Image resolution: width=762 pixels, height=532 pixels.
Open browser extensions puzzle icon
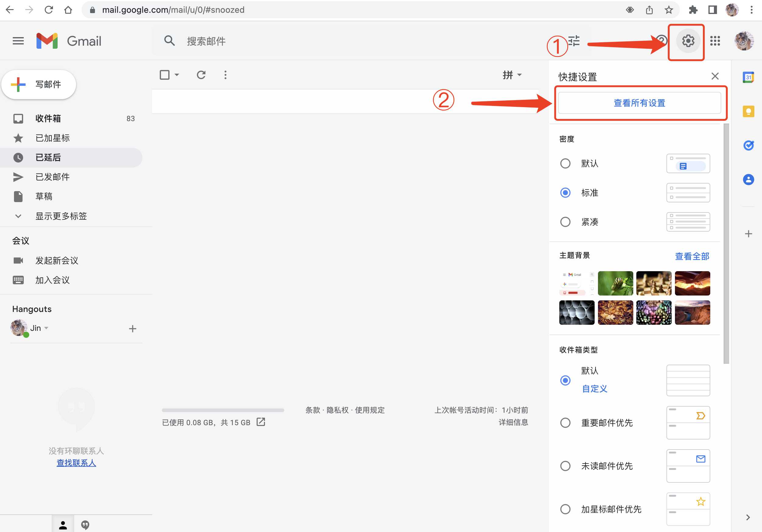click(x=693, y=10)
